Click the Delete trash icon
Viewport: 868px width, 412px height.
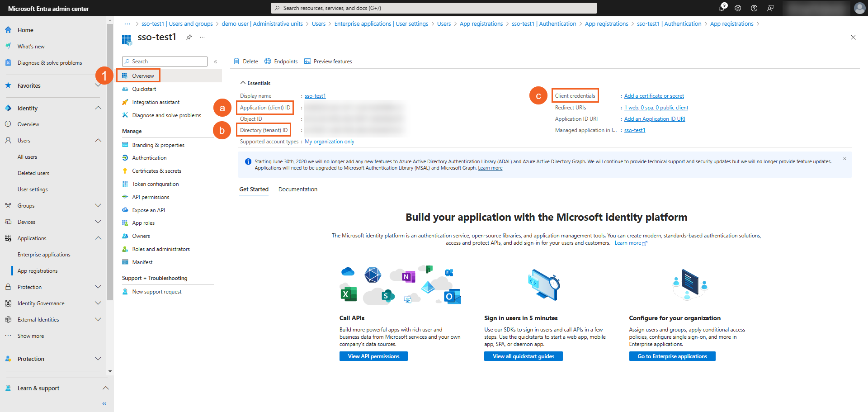point(236,62)
